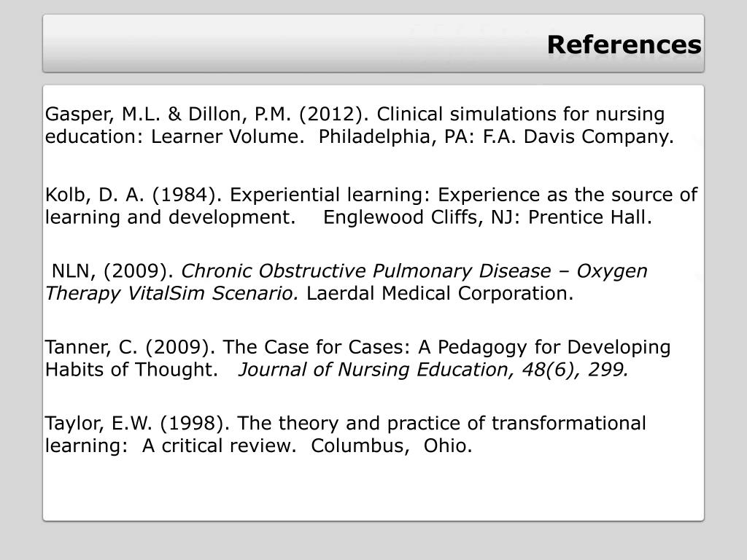Click the References slide title
The image size is (747, 560).
624,44
